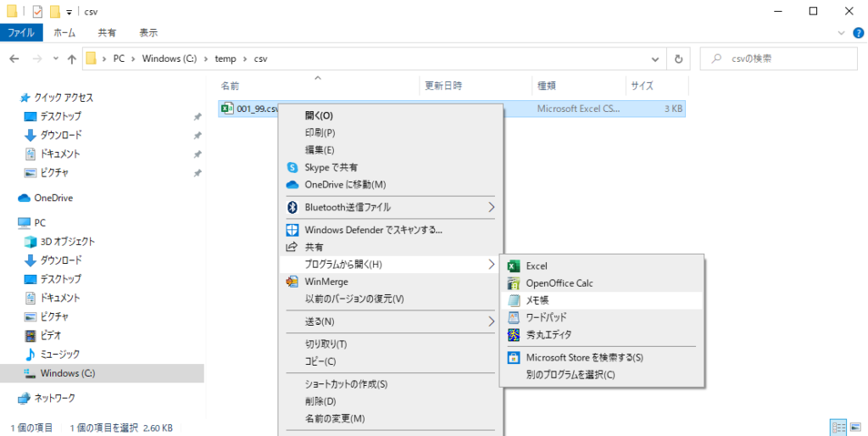Viewport: 868px width, 436px height.
Task: Click the Skype share icon
Action: pos(292,167)
